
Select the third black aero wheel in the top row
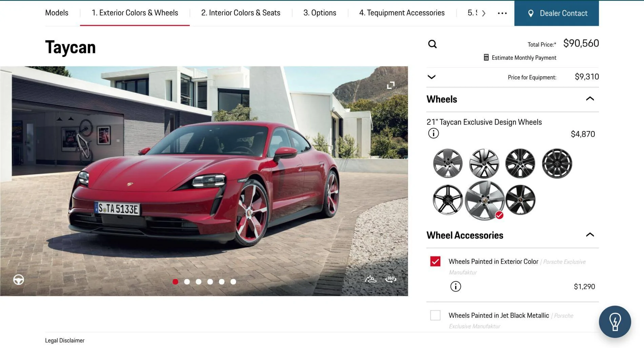click(x=520, y=163)
